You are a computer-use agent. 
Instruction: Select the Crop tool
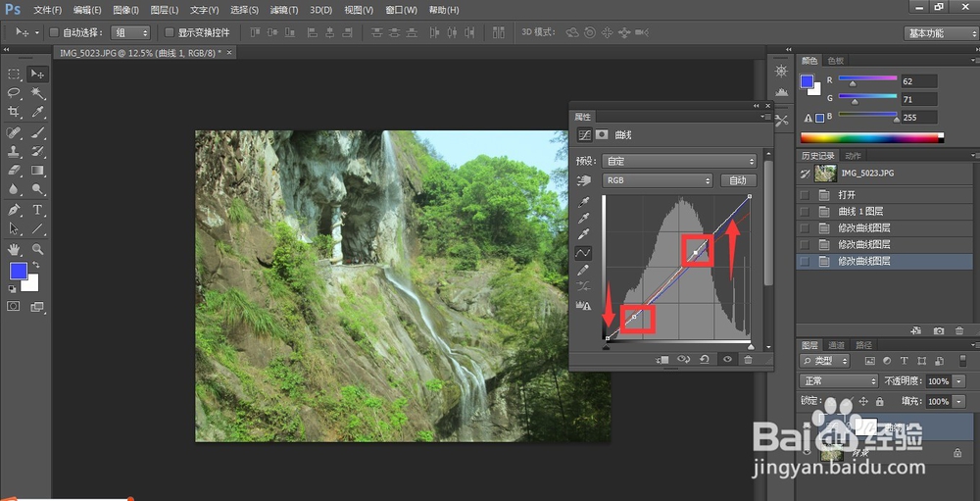(x=13, y=112)
